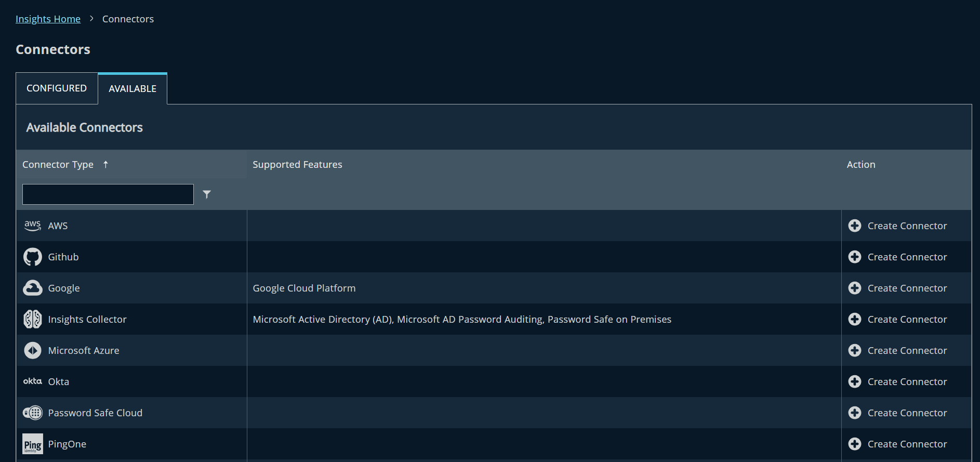This screenshot has height=462, width=980.
Task: Create Connector for AWS
Action: coord(907,226)
